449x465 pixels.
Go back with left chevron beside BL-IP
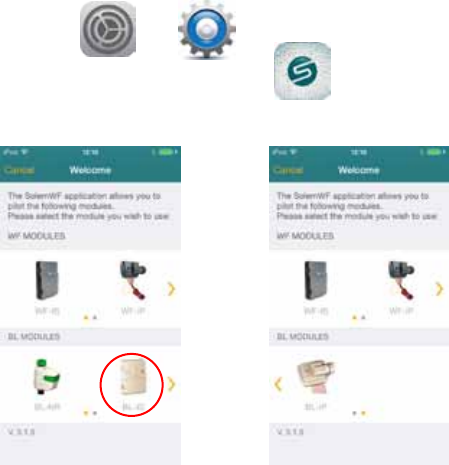pyautogui.click(x=278, y=384)
